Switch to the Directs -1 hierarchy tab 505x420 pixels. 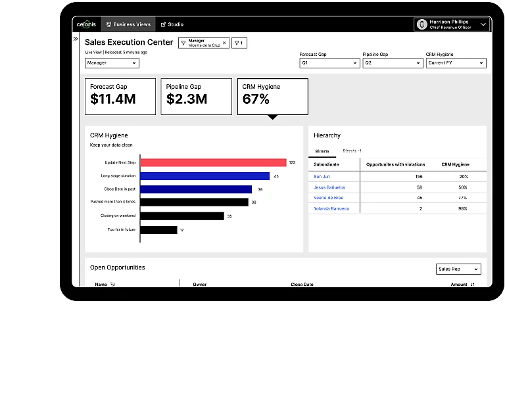click(352, 151)
